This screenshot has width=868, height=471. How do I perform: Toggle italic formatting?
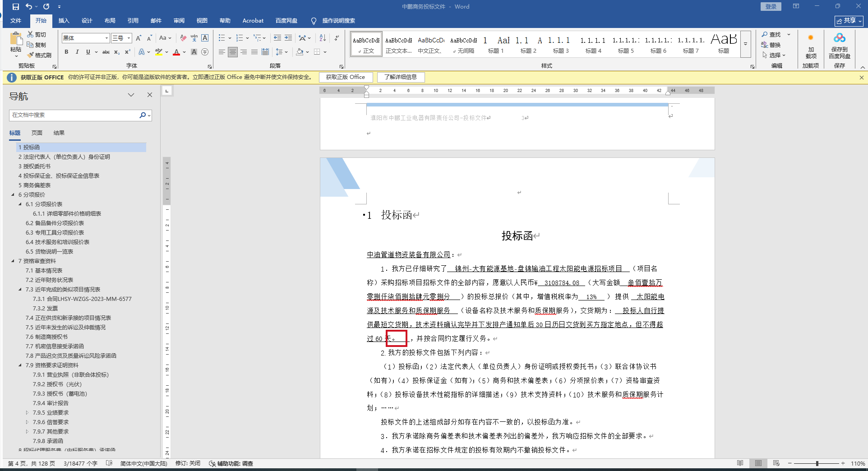(x=77, y=52)
